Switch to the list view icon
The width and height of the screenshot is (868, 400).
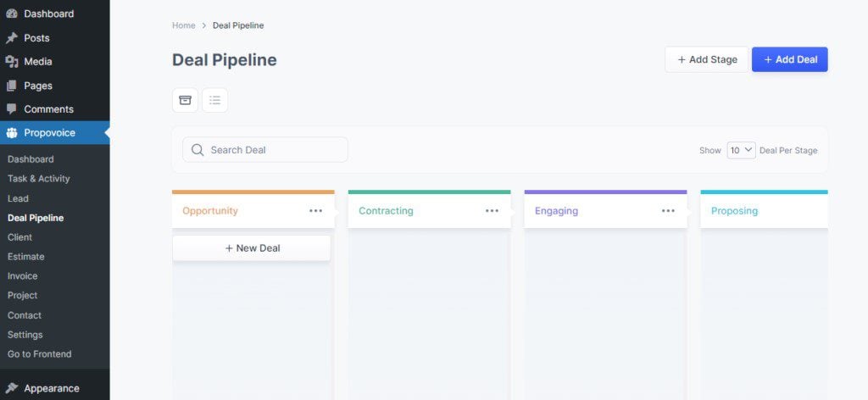pyautogui.click(x=214, y=100)
